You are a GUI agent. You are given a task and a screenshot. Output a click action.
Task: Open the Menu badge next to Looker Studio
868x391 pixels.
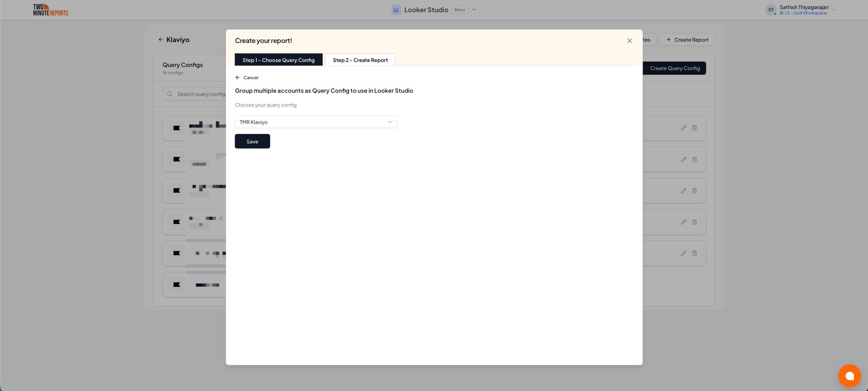point(460,10)
